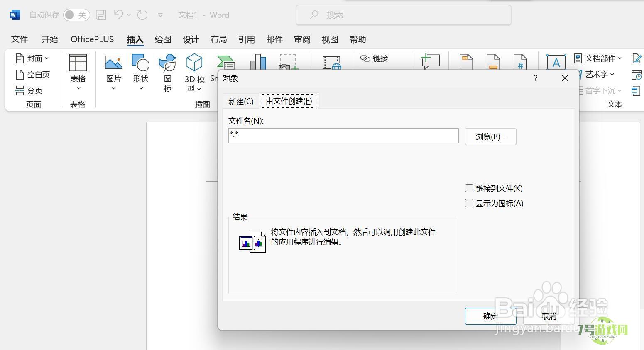Click the header page icon
The height and width of the screenshot is (350, 644).
click(x=466, y=62)
